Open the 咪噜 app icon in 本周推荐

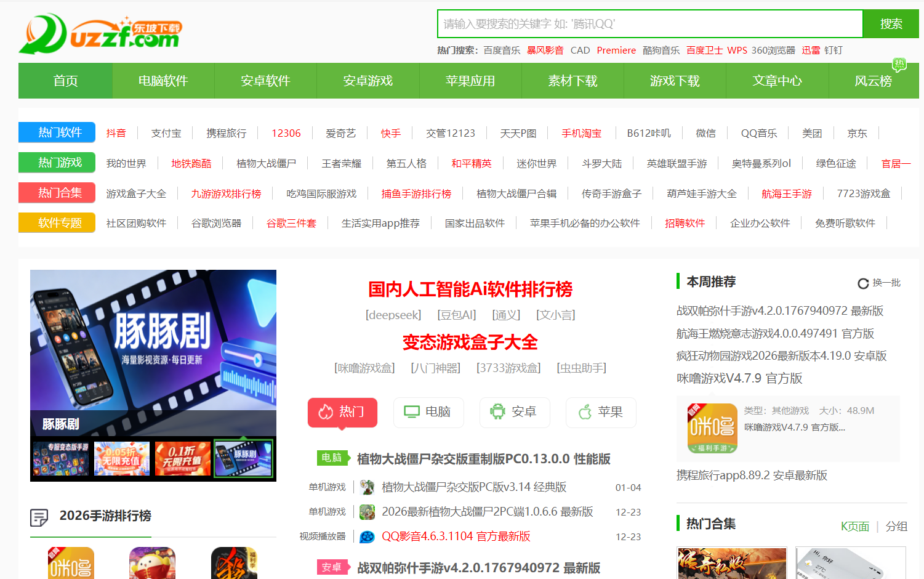pos(712,429)
